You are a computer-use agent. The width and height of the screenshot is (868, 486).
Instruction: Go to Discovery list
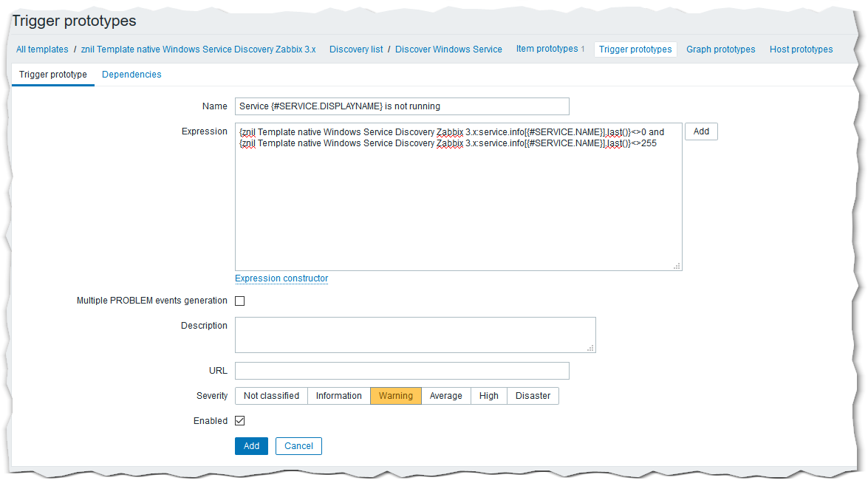click(x=356, y=49)
